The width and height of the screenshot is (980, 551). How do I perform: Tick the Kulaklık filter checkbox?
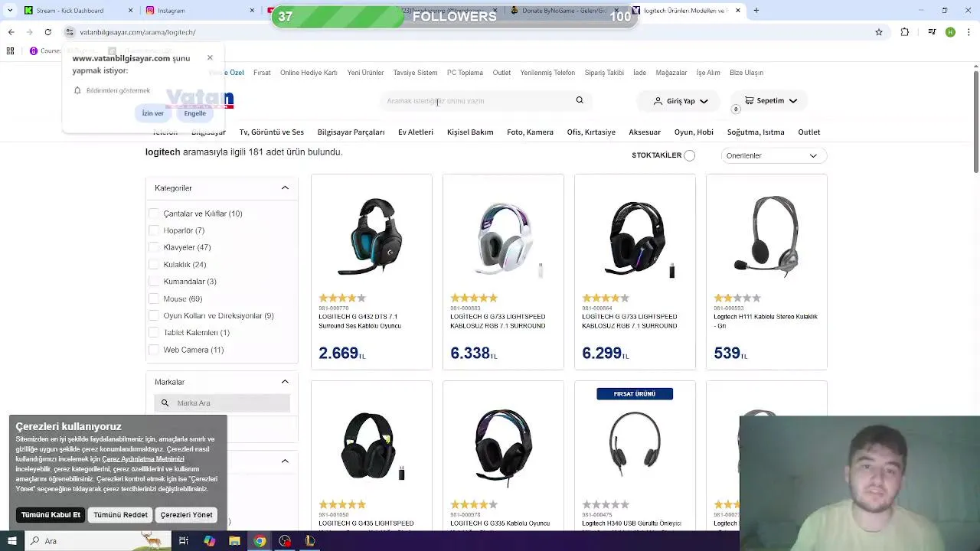pos(154,264)
